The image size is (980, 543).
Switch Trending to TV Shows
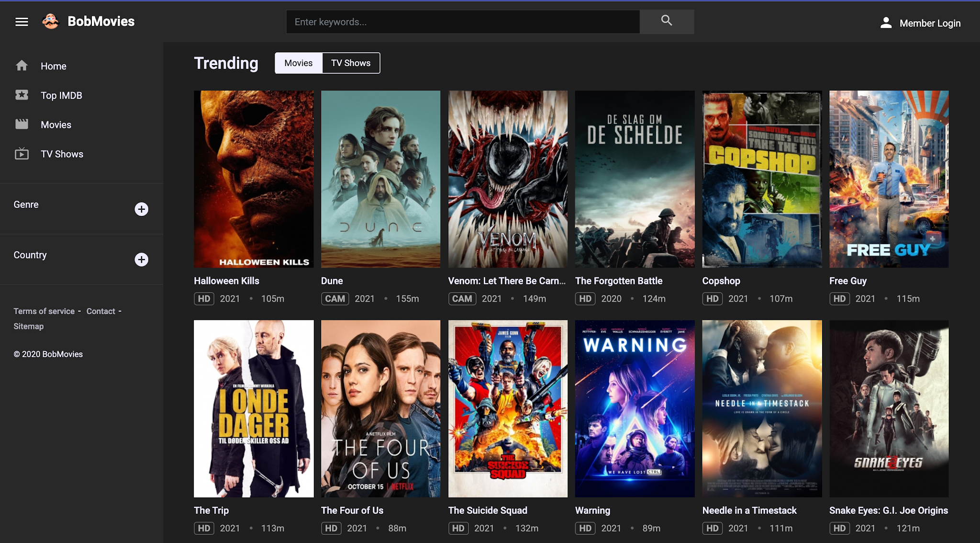pyautogui.click(x=351, y=63)
